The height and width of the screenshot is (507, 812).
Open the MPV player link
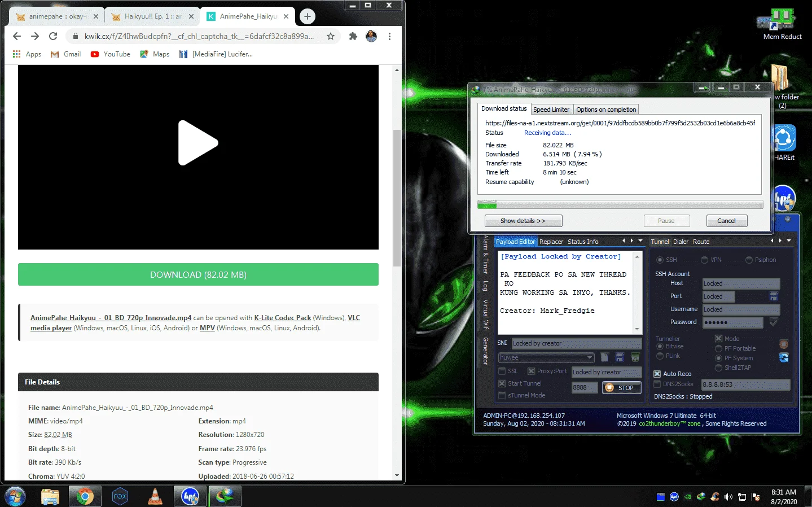(207, 328)
